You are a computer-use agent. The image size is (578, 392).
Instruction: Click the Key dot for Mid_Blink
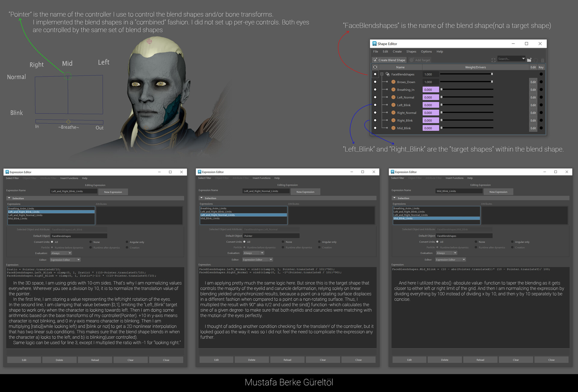click(541, 128)
